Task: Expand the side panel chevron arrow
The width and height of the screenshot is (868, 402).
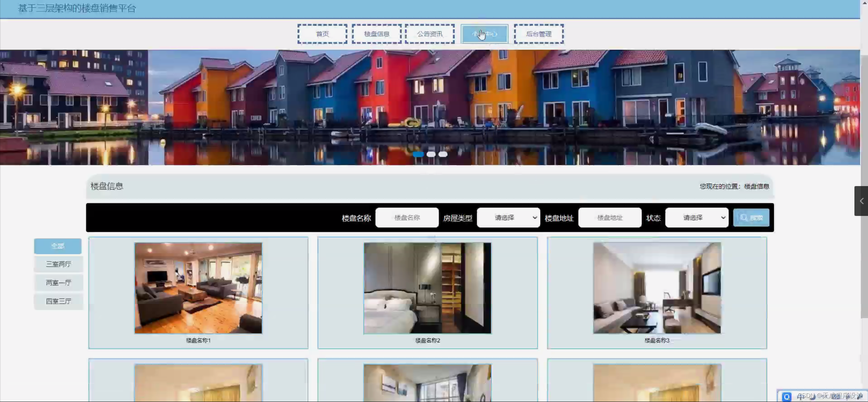Action: tap(861, 201)
